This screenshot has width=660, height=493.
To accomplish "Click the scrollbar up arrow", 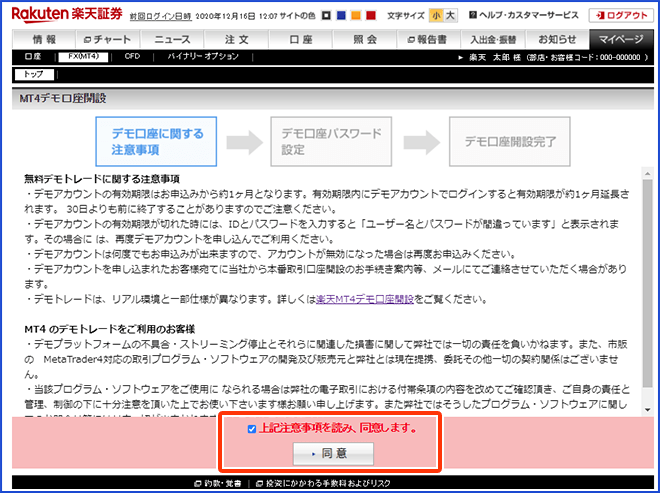I will pyautogui.click(x=647, y=173).
